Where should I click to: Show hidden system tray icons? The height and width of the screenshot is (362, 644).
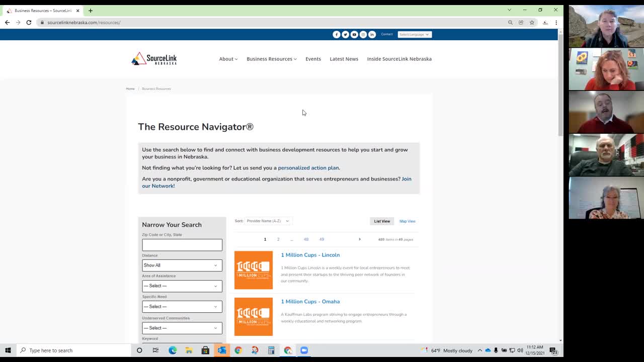tap(479, 350)
